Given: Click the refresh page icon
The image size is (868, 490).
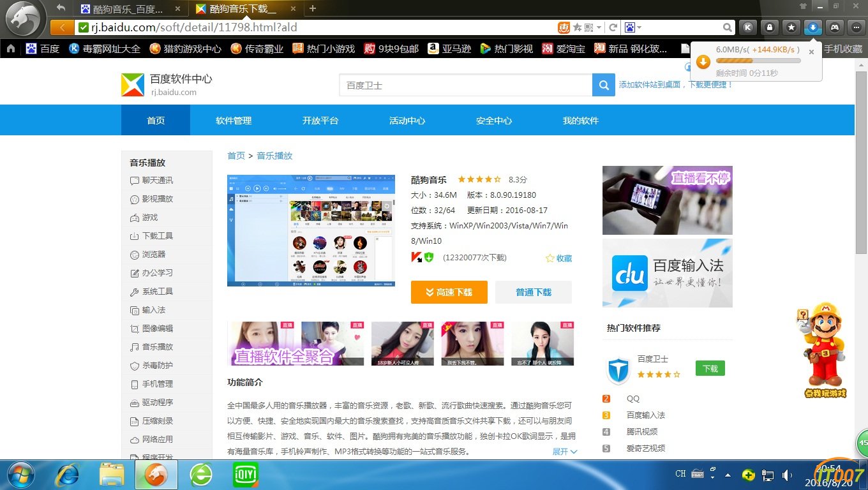Looking at the screenshot, I should pyautogui.click(x=613, y=27).
